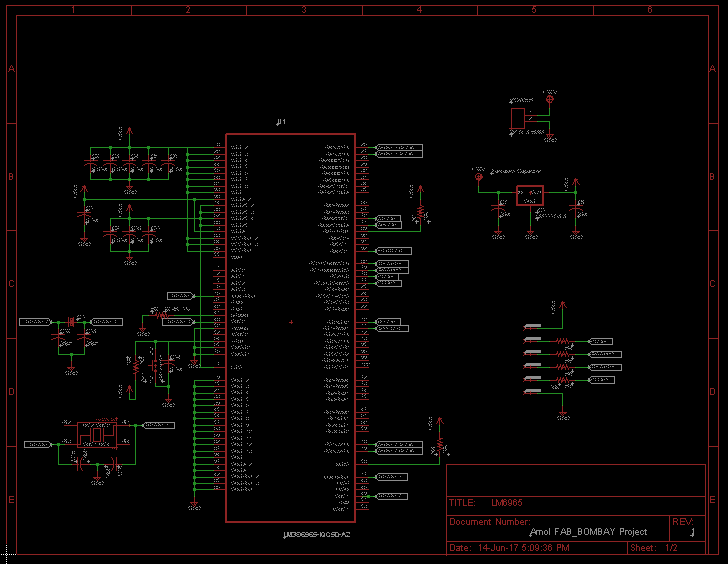Select the pull-up resistor beside the reset switch
This screenshot has width=728, height=564.
136,367
